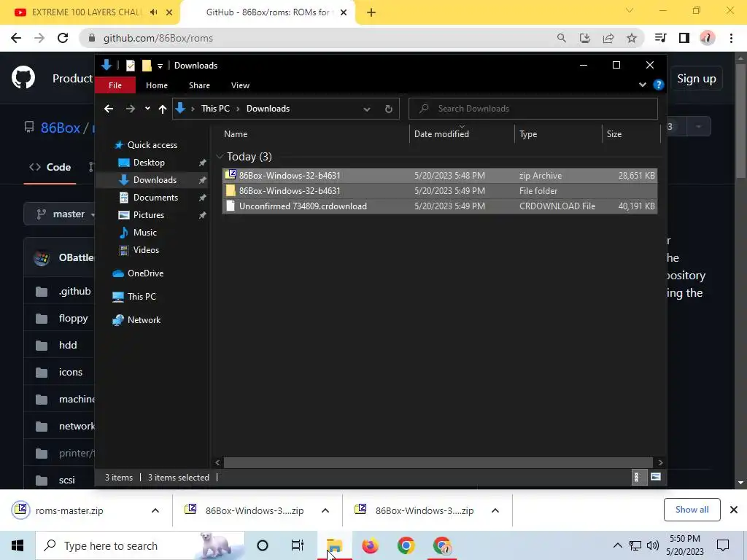Open Chrome side panel icon
This screenshot has height=560, width=747.
coord(684,38)
